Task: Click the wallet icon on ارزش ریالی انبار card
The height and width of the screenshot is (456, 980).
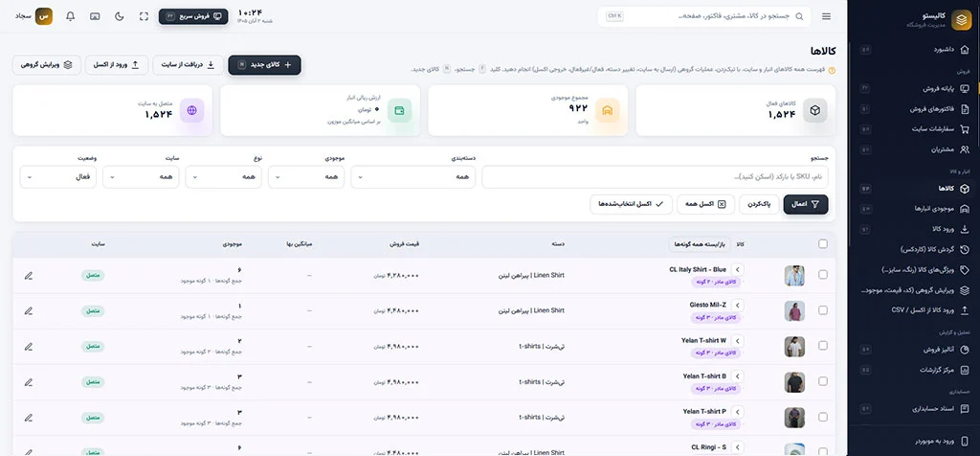Action: [399, 111]
